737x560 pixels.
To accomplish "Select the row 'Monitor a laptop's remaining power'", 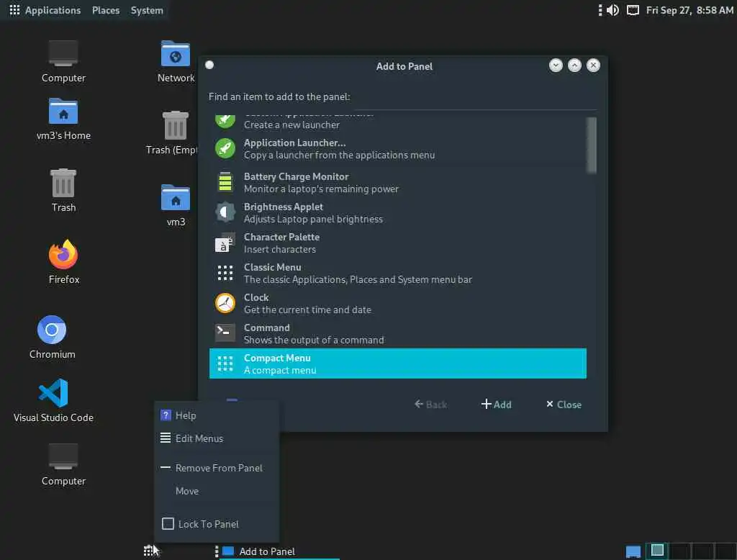I will pos(397,182).
